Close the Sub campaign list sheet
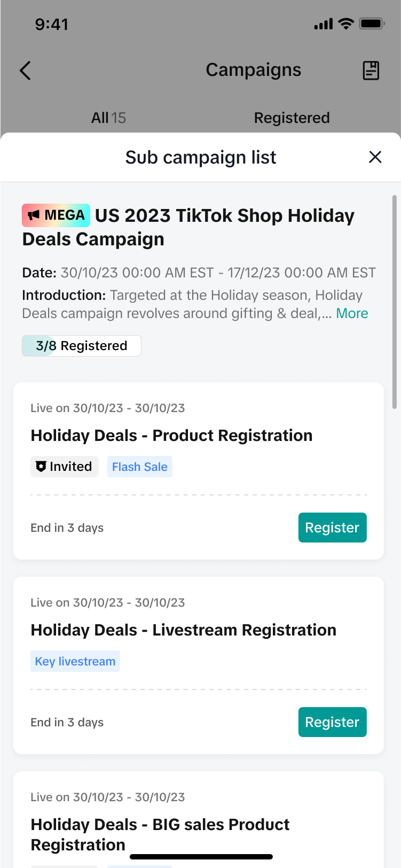The height and width of the screenshot is (868, 401). pyautogui.click(x=375, y=157)
